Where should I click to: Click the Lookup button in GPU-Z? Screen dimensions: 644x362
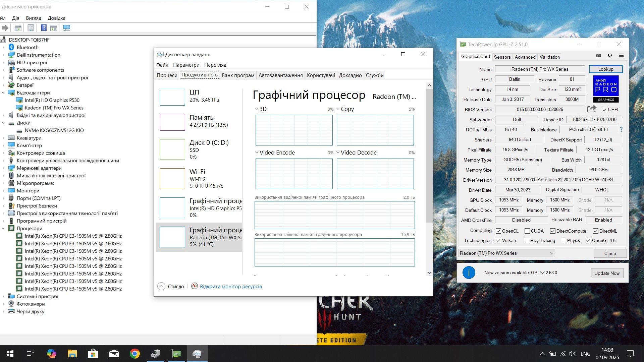click(x=606, y=69)
